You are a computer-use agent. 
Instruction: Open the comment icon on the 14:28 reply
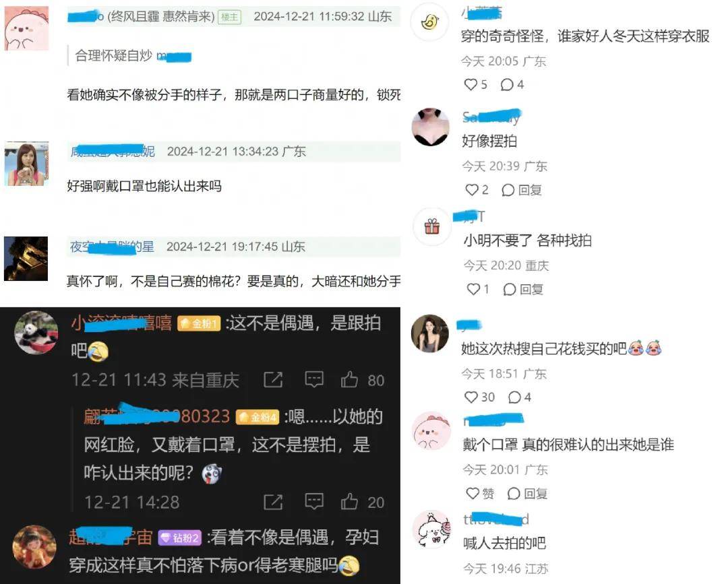point(314,502)
